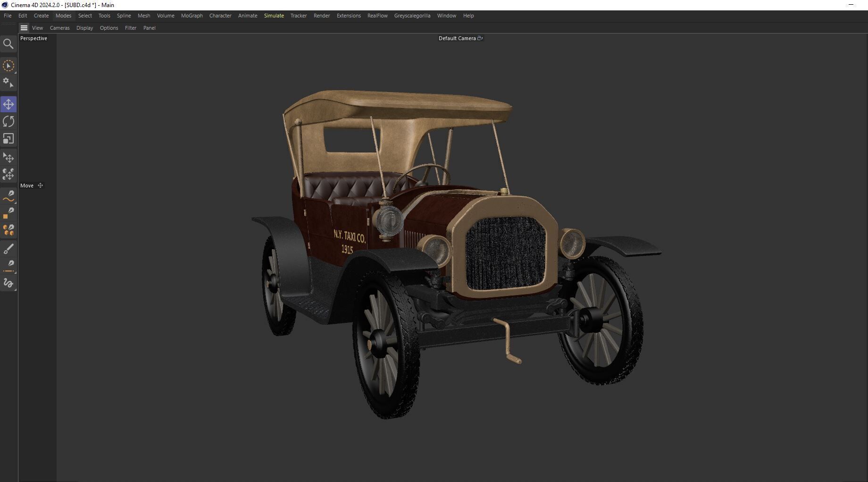868x482 pixels.
Task: Click the gear-and-cursor tool icon
Action: pos(8,83)
